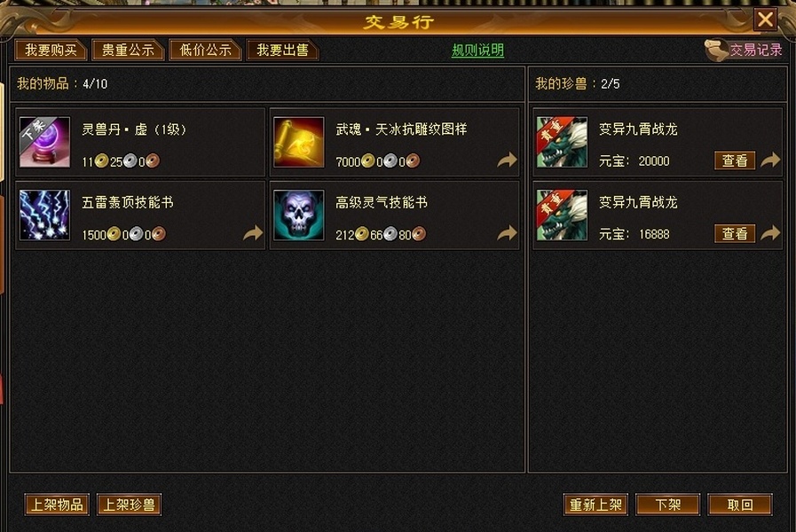Click share arrow beside 五雷轰顶技能书
This screenshot has height=532, width=796.
[253, 233]
